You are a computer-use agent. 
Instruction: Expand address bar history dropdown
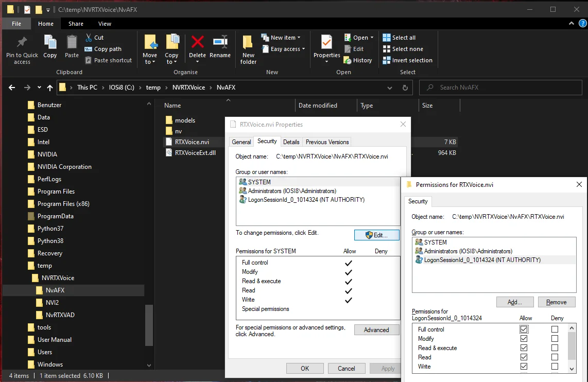pyautogui.click(x=390, y=88)
